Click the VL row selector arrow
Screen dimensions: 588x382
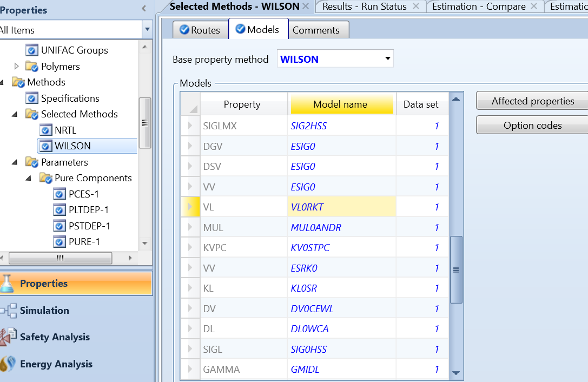(x=190, y=207)
